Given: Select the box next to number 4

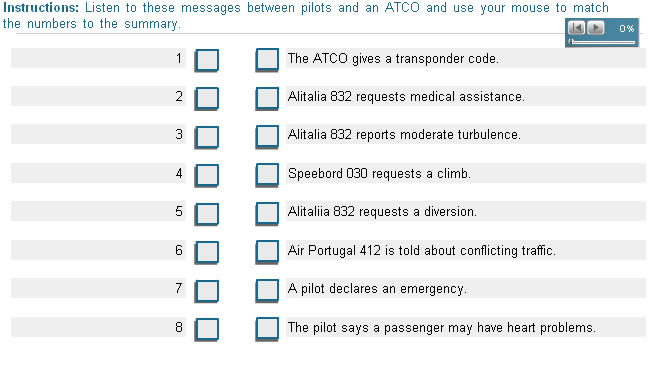Looking at the screenshot, I should click(x=206, y=175).
